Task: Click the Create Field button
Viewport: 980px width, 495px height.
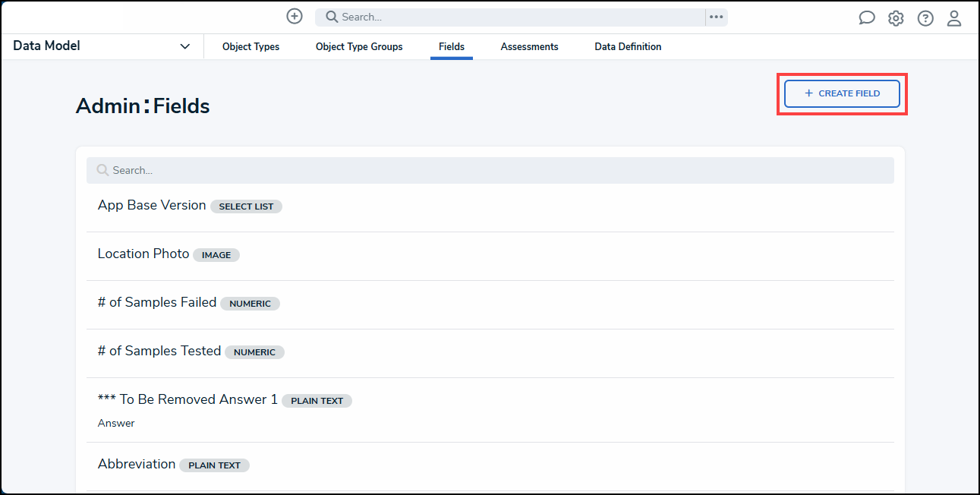Action: tap(842, 93)
